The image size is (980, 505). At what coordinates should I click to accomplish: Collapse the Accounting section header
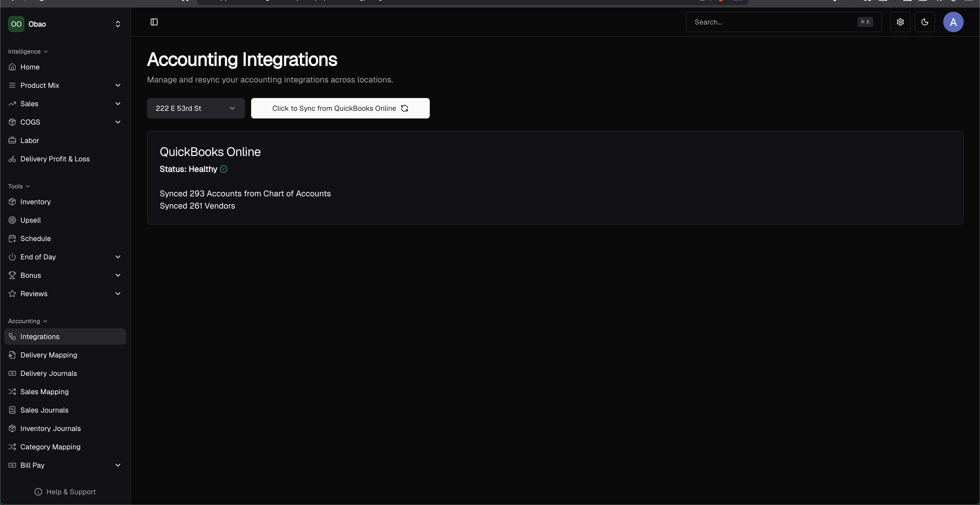28,321
